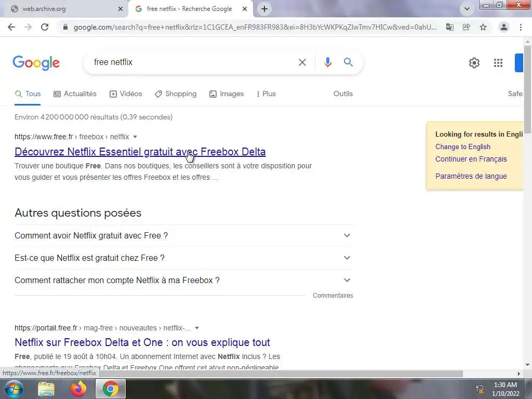The image size is (532, 399).
Task: Open Paramètres de langue link
Action: (471, 176)
